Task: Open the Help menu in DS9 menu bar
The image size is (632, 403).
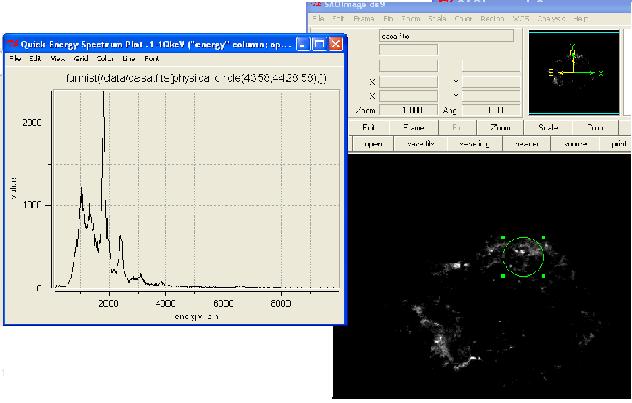Action: coord(580,19)
